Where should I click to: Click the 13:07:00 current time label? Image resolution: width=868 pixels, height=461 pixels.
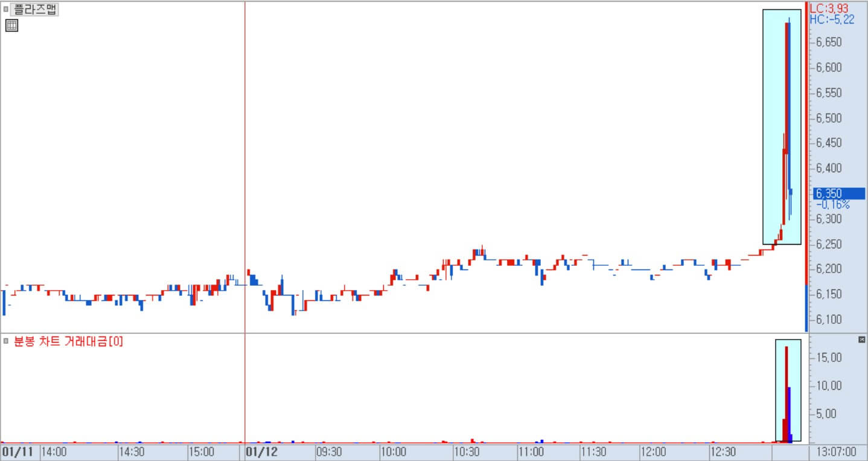[837, 452]
